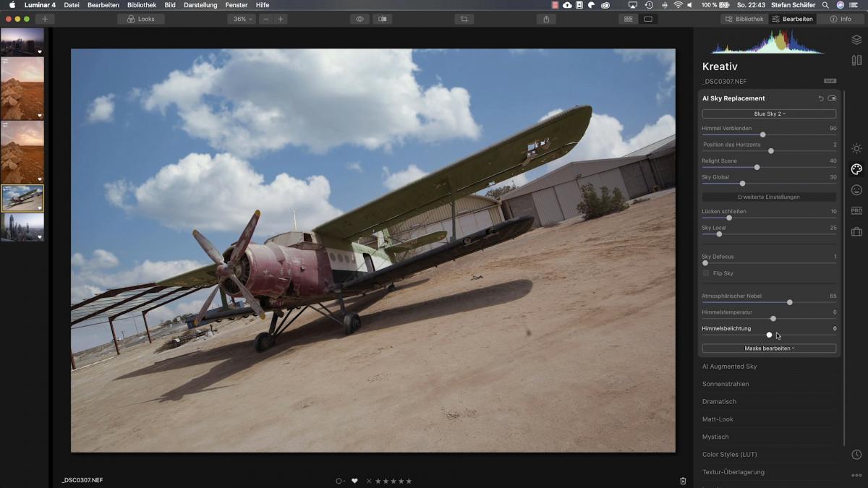This screenshot has width=868, height=488.
Task: Open the Hilfe menu
Action: [x=263, y=5]
